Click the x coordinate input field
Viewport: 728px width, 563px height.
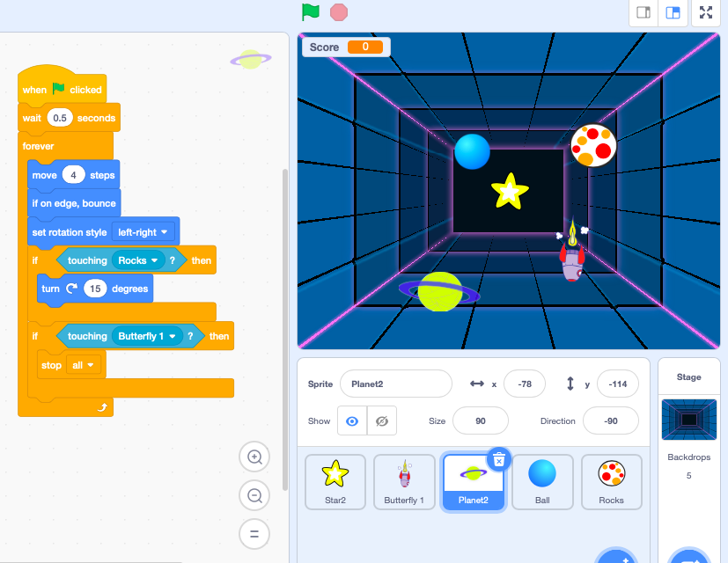pos(524,384)
